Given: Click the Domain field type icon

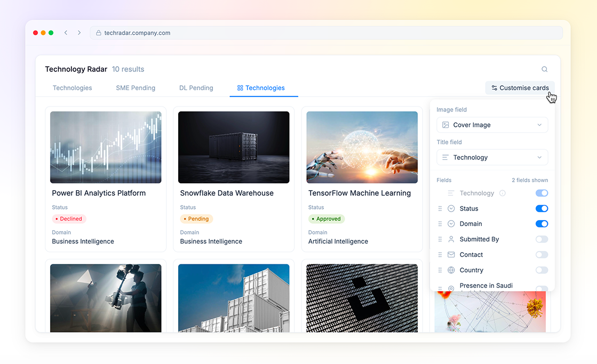Looking at the screenshot, I should coord(451,224).
